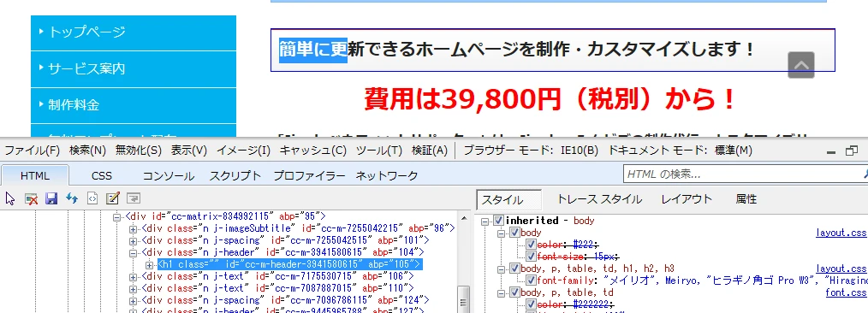Click the save floppy disk icon
This screenshot has height=313, width=868.
point(51,198)
